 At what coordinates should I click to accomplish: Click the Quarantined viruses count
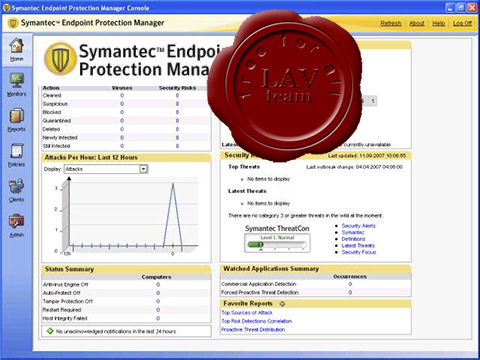(122, 121)
